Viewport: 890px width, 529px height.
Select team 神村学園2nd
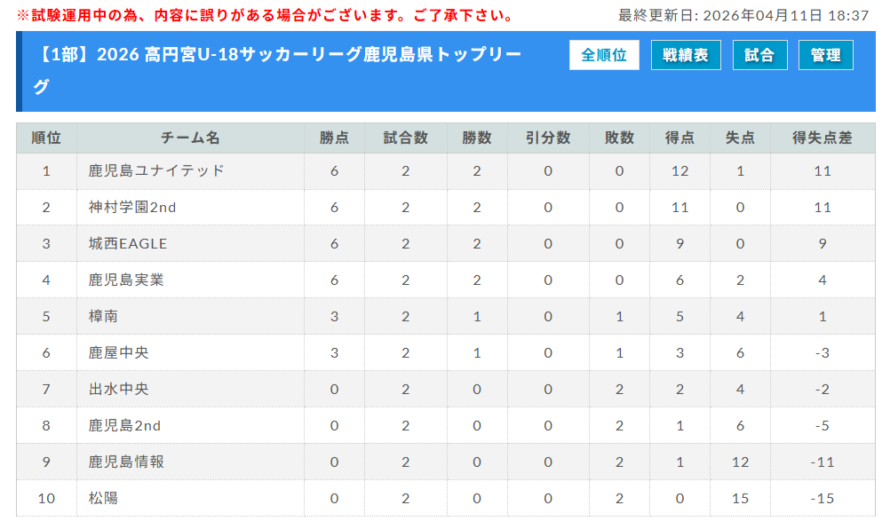click(x=133, y=207)
